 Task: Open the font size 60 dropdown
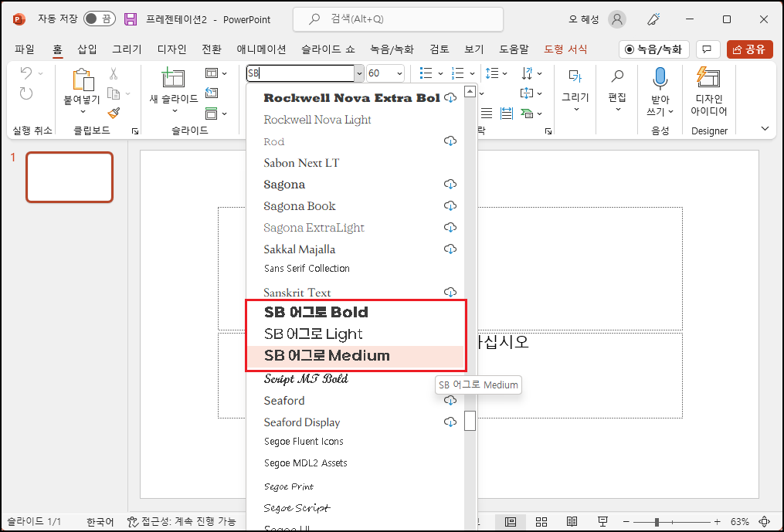point(399,73)
